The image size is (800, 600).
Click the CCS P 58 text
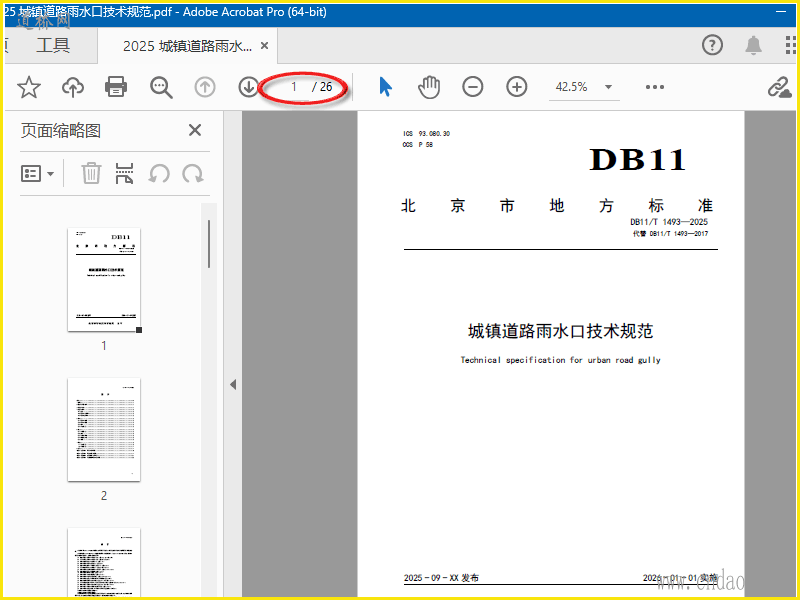click(x=417, y=145)
